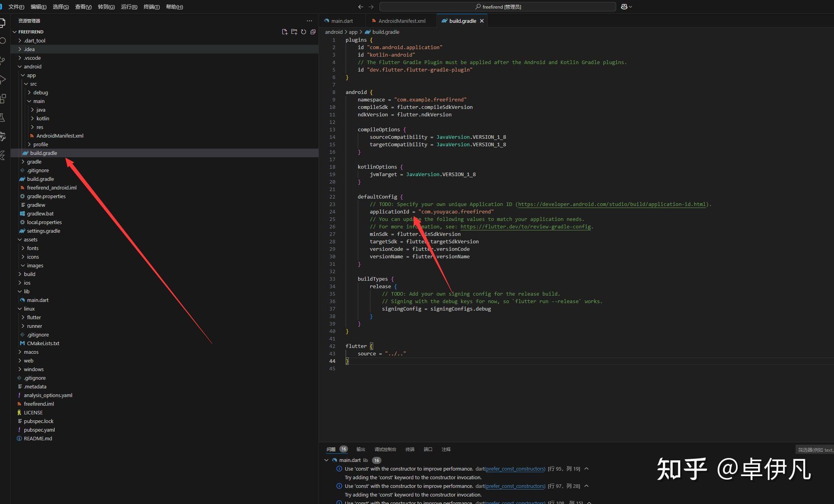The height and width of the screenshot is (504, 834).
Task: Collapse the android folder
Action: 20,66
